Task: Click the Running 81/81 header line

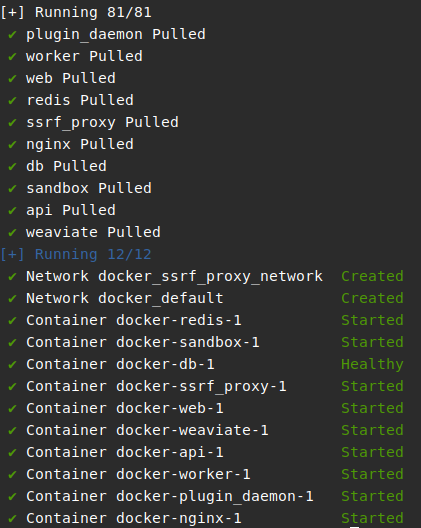Action: pos(76,12)
